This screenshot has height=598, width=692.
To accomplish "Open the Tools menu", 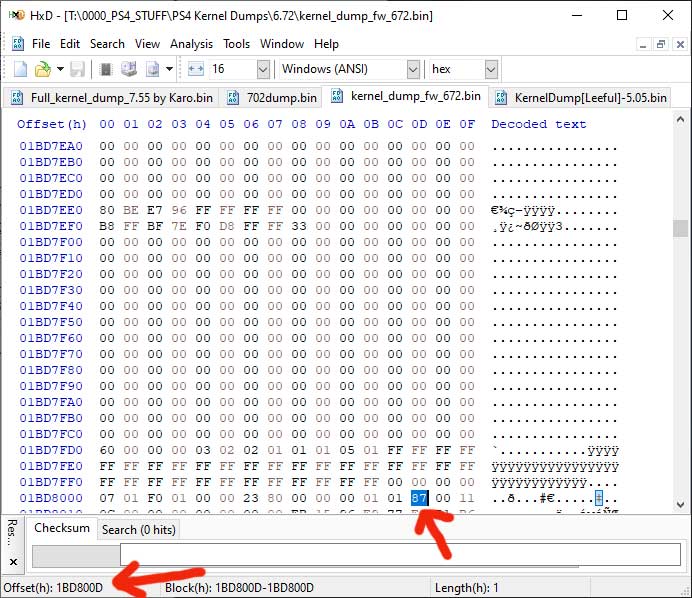I will click(x=237, y=44).
